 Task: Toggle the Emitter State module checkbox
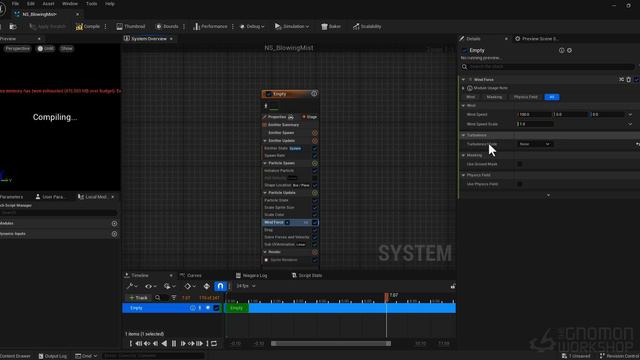[315, 149]
